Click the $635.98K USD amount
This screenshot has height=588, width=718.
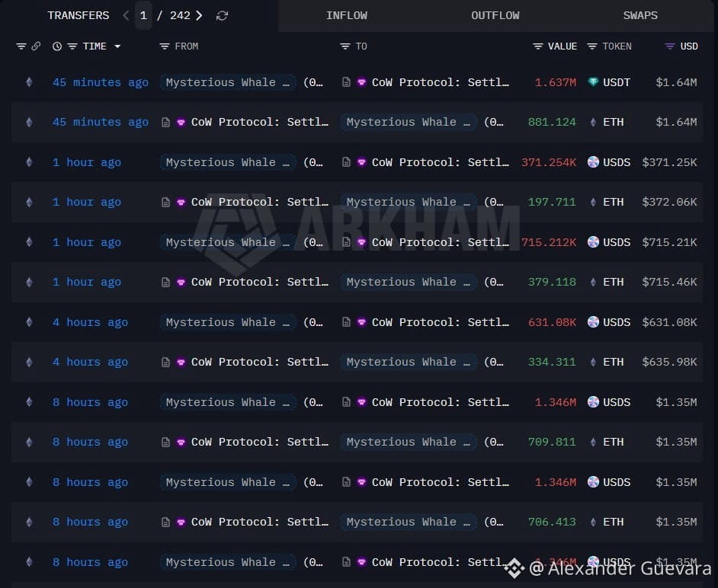click(x=669, y=362)
